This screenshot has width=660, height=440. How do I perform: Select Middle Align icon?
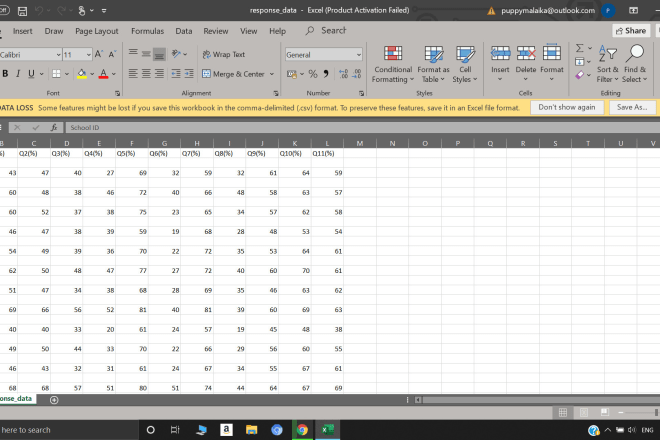146,54
